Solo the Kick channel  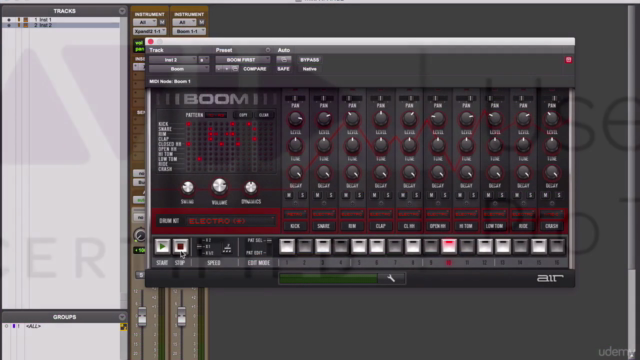click(x=302, y=196)
